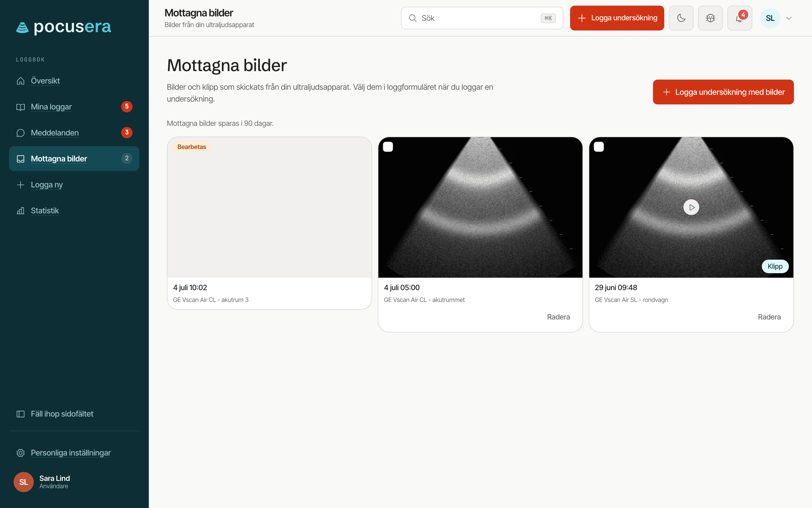The width and height of the screenshot is (812, 508).
Task: Click the "4 juli 05:00" timestamp
Action: pyautogui.click(x=402, y=288)
